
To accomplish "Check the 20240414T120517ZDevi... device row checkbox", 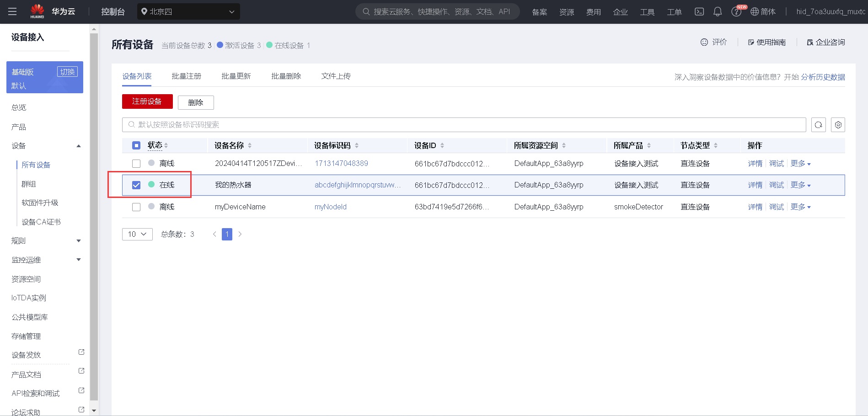I will [136, 163].
